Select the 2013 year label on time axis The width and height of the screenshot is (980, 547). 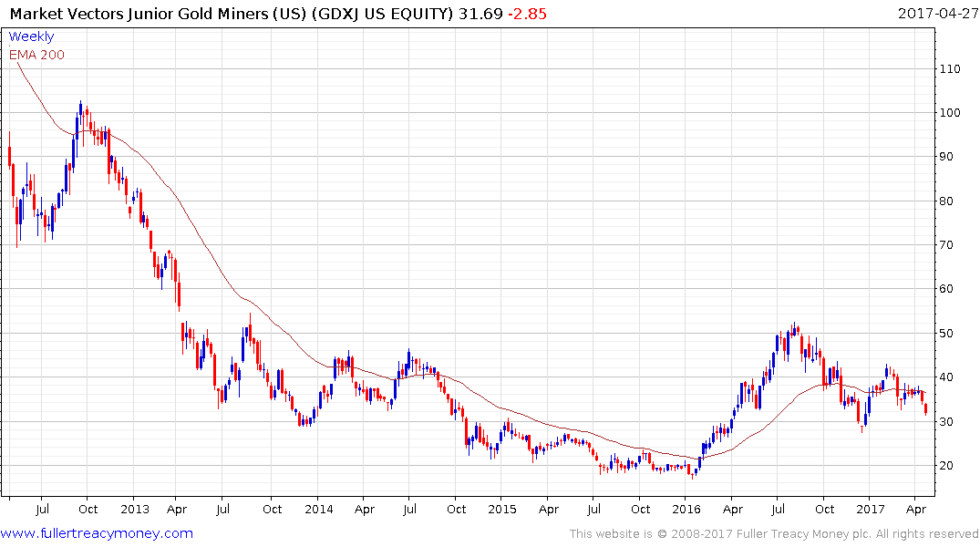pos(135,509)
